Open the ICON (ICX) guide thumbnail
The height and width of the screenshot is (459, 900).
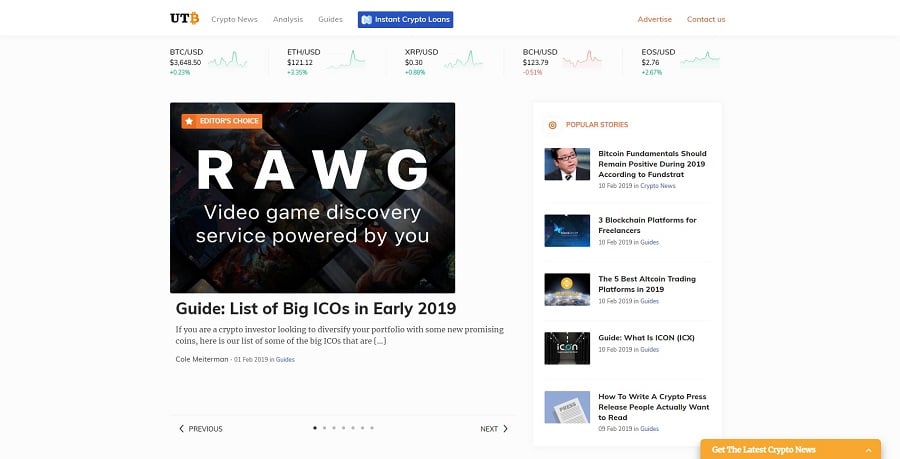click(567, 348)
